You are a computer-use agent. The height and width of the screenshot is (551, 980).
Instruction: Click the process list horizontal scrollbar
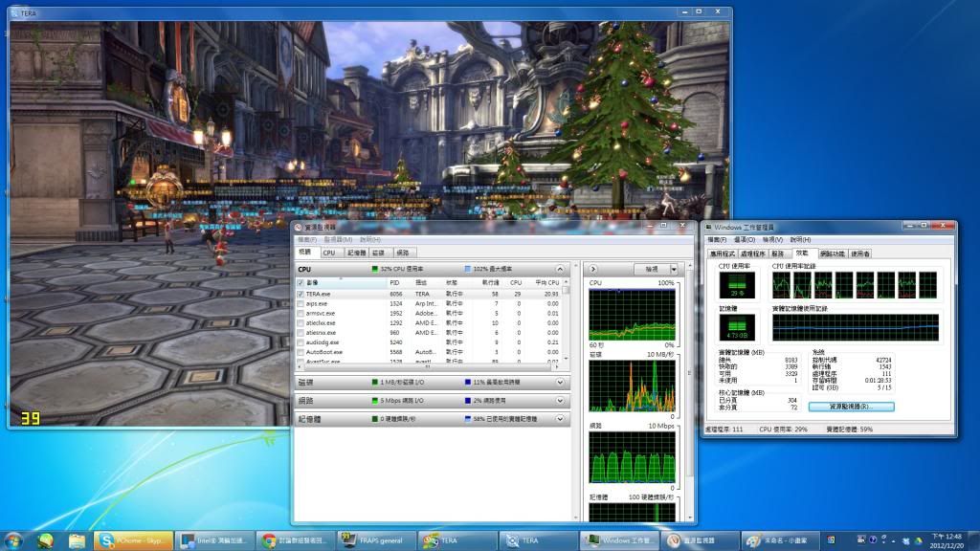coord(427,367)
